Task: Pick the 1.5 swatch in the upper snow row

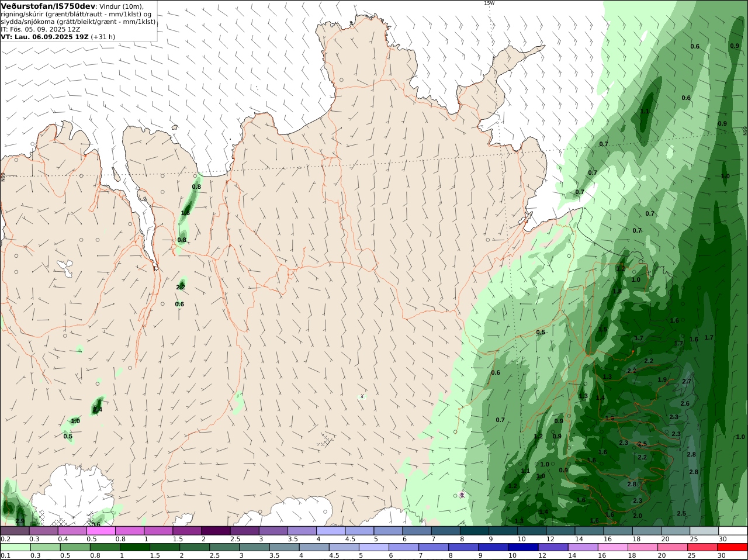Action: coord(187,531)
